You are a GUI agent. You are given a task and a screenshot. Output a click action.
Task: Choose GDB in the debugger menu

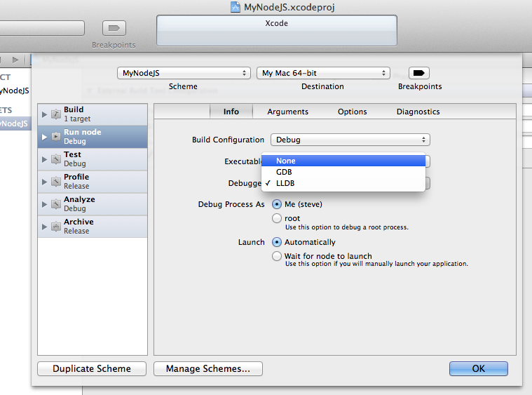[x=343, y=172]
